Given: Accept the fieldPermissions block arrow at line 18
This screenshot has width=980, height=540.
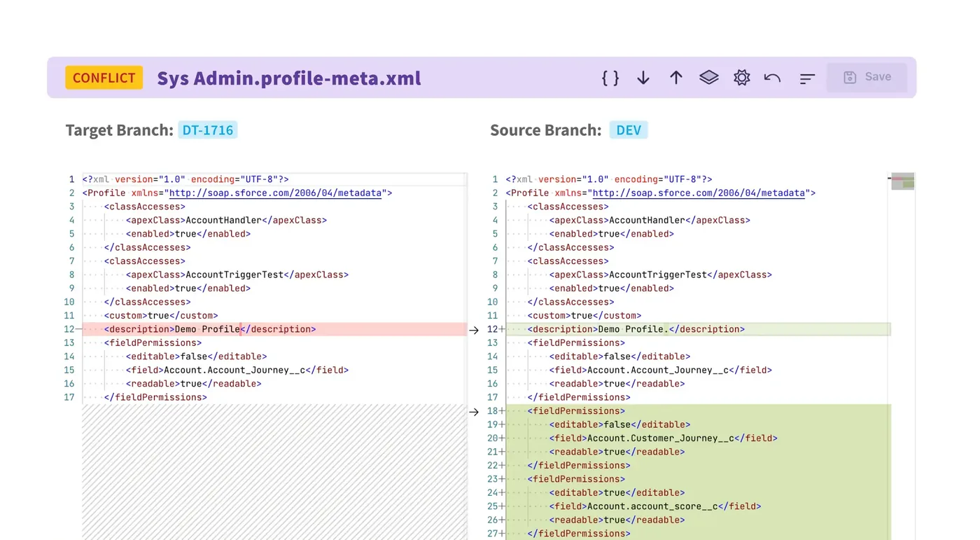Looking at the screenshot, I should 474,412.
